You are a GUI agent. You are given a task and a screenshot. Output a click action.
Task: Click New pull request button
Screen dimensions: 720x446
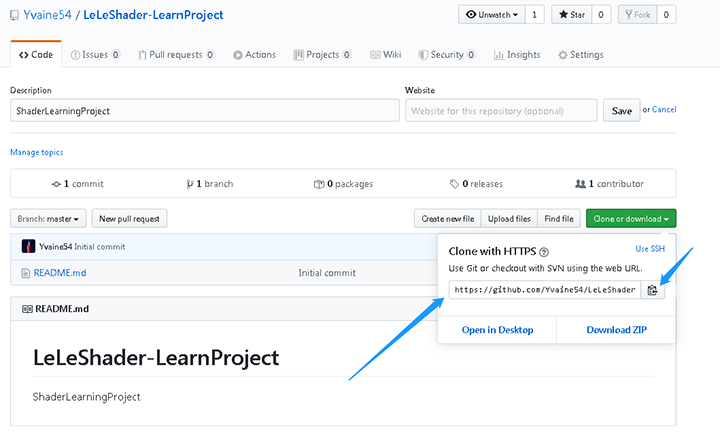(129, 219)
